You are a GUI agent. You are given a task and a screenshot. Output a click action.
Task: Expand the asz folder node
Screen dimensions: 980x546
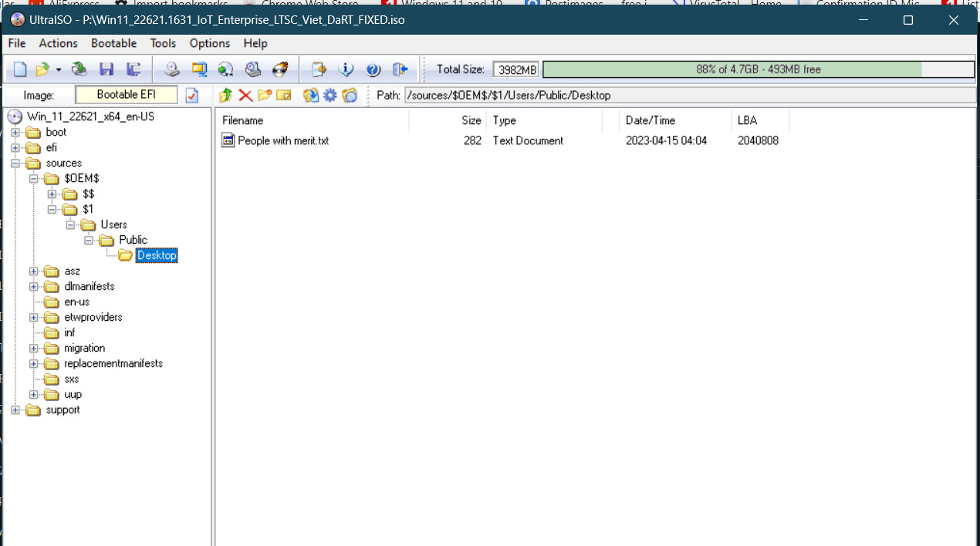[x=33, y=271]
